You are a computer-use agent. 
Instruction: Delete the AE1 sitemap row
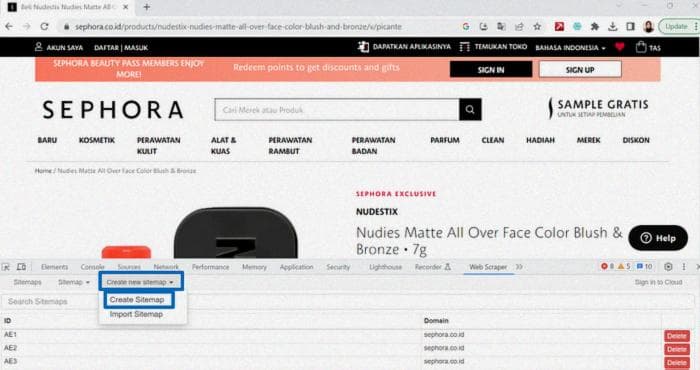click(x=677, y=336)
